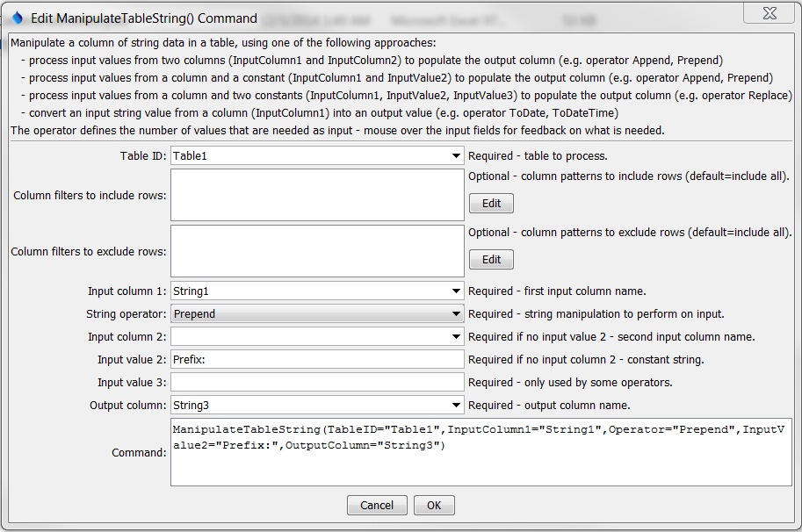Expand the String operator dropdown showing Prepend
The width and height of the screenshot is (802, 532).
pyautogui.click(x=456, y=313)
